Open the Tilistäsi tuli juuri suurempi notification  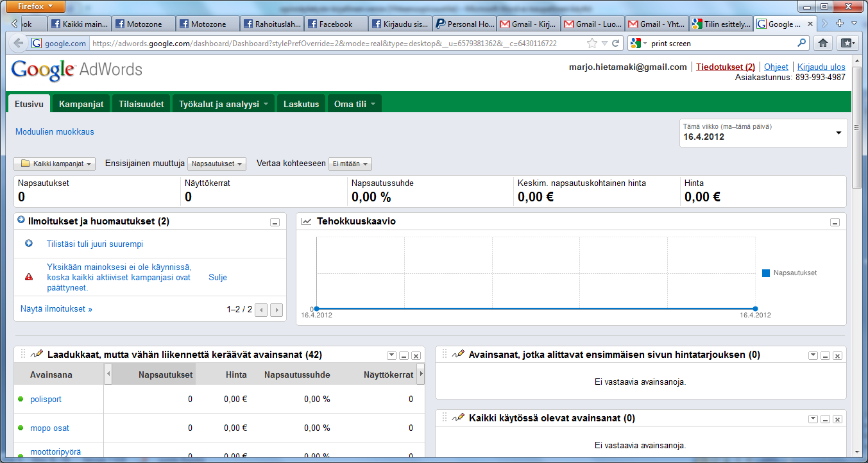[95, 244]
